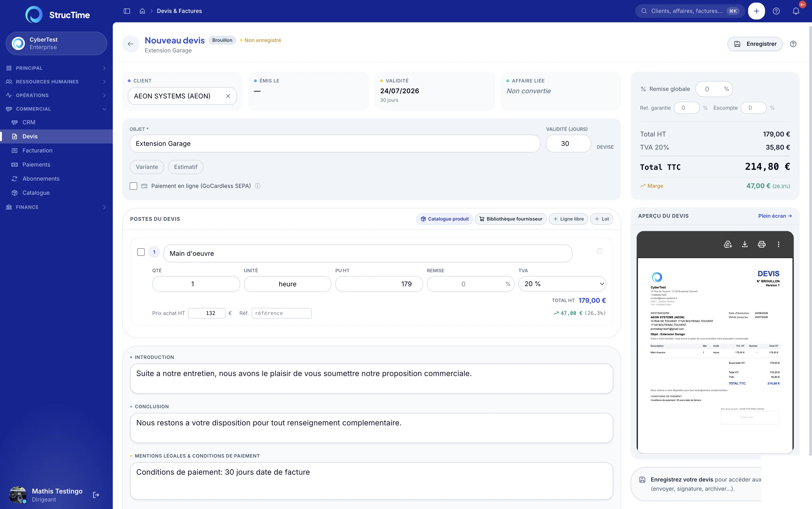Collapse the Commercial sidebar section

click(56, 109)
